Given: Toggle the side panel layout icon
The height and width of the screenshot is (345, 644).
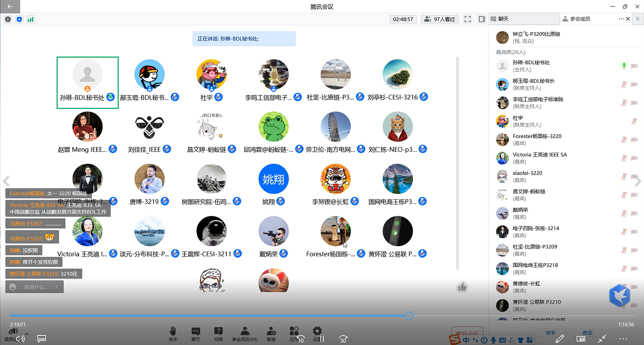Looking at the screenshot, I should pos(482,19).
